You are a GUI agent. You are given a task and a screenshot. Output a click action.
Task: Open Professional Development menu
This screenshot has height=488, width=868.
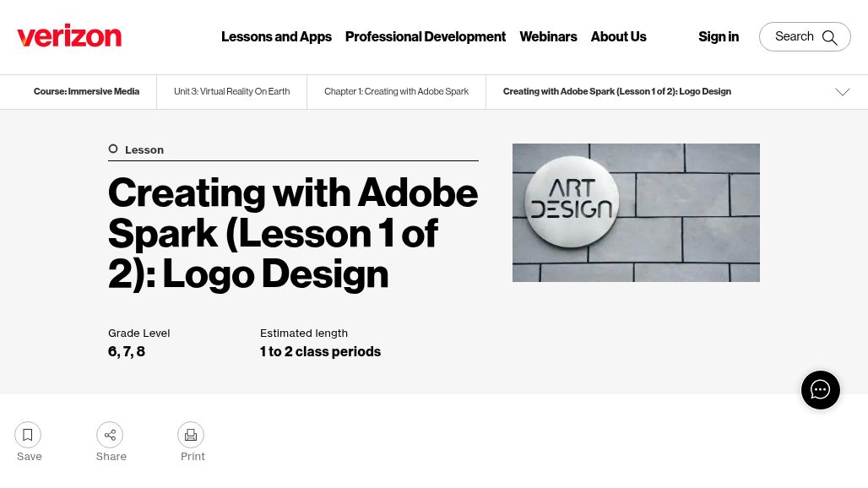coord(426,36)
